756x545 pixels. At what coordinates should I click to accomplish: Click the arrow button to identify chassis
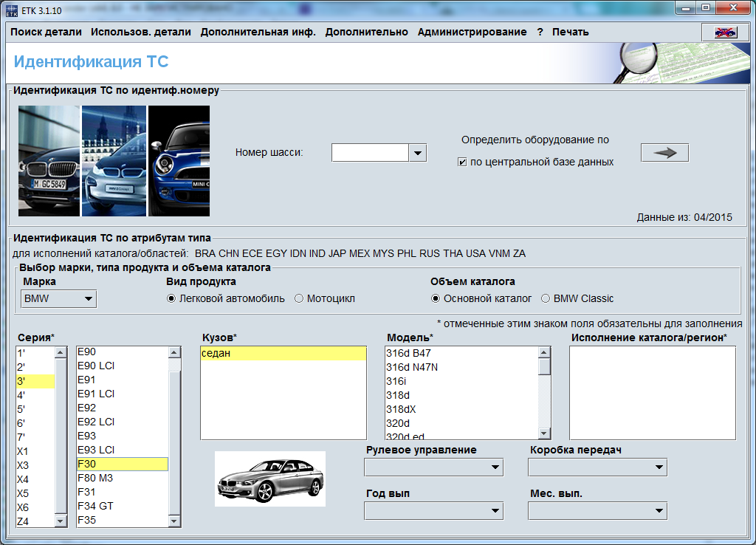coord(664,153)
